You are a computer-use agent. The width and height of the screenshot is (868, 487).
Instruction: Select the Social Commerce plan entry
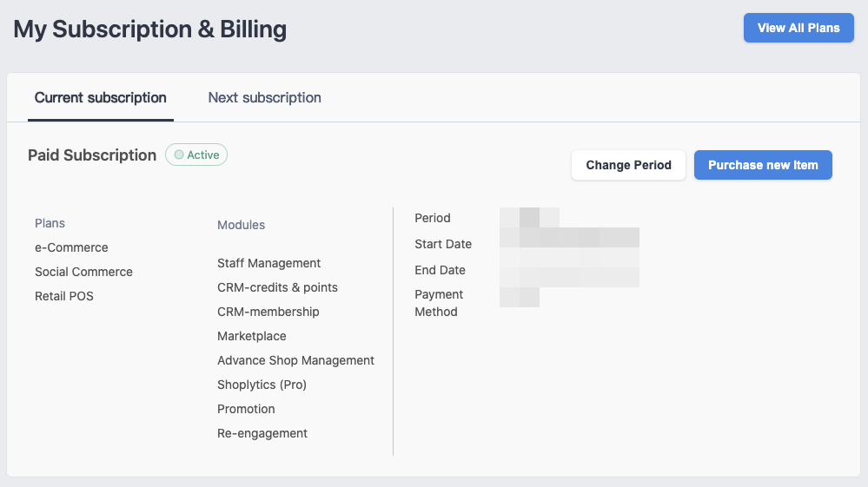[83, 272]
